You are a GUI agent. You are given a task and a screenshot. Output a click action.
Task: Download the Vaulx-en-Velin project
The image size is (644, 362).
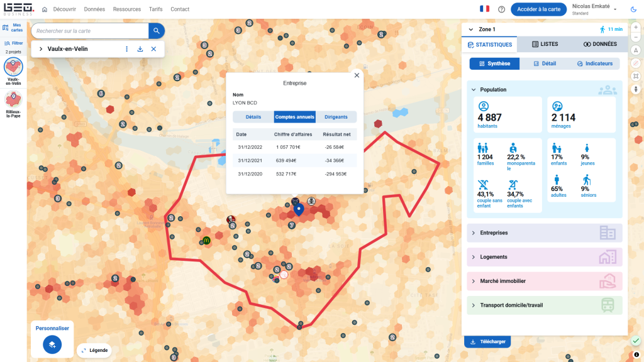tap(140, 49)
